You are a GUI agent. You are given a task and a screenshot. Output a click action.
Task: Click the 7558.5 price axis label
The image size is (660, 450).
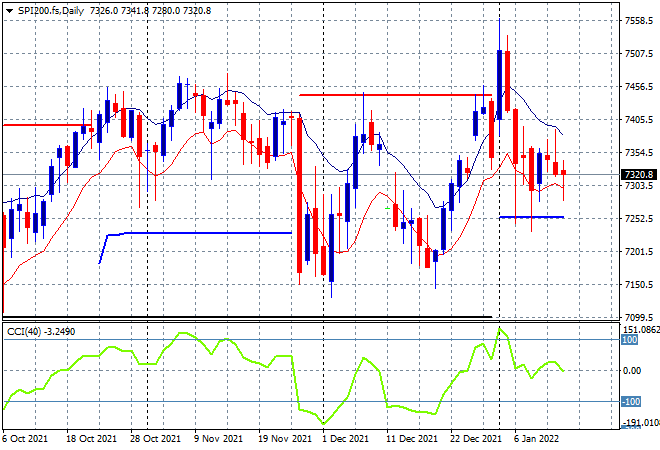coord(639,21)
